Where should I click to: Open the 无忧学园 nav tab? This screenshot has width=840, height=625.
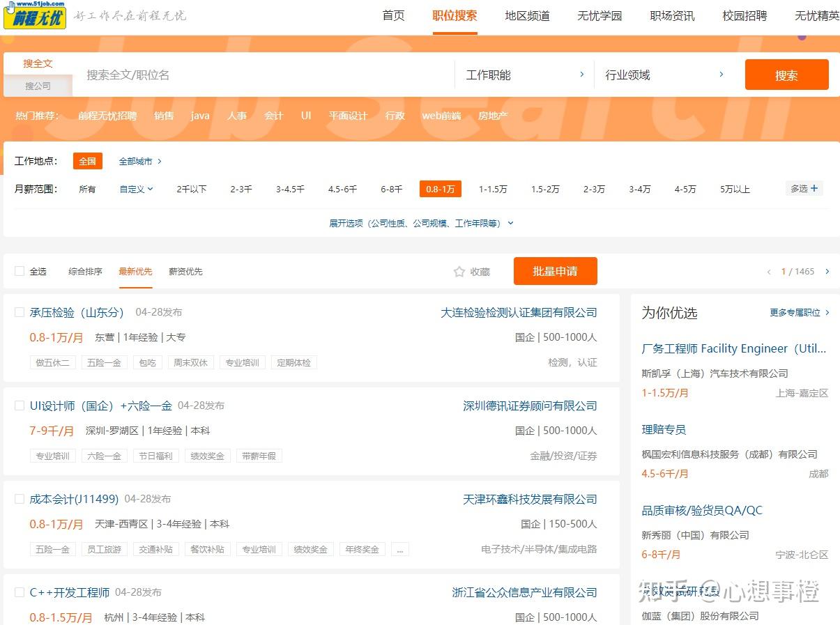coord(600,15)
